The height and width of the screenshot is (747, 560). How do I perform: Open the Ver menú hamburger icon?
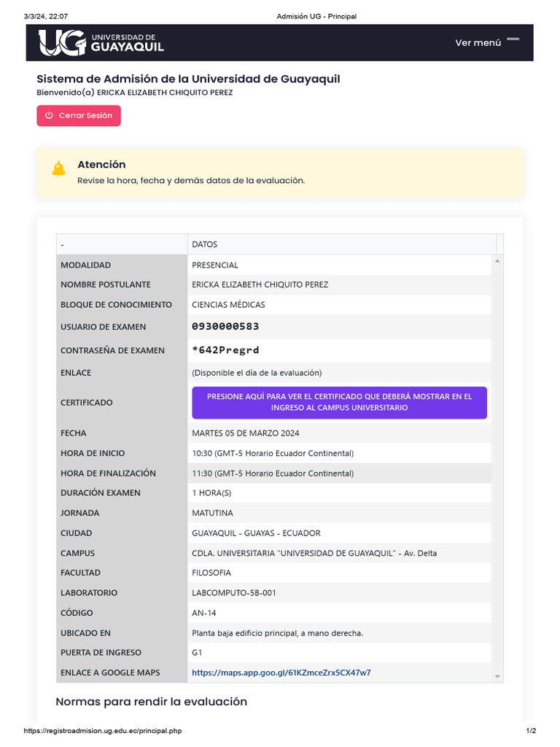[513, 39]
